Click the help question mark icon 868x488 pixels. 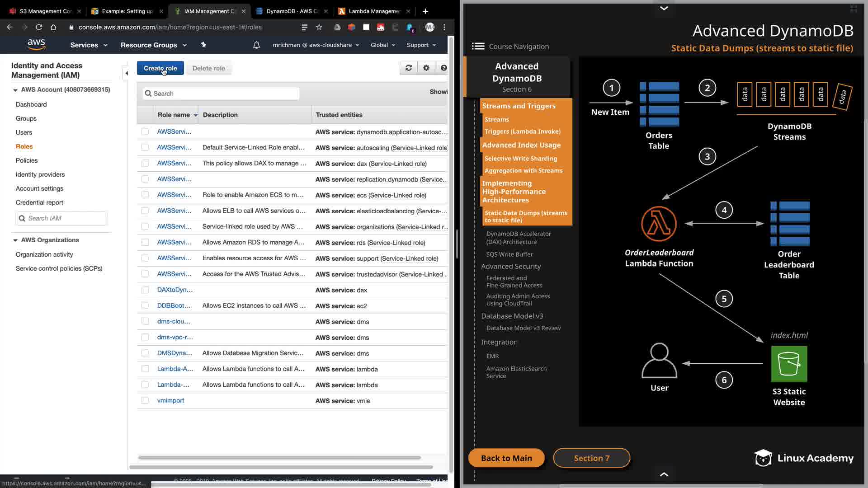coord(443,68)
